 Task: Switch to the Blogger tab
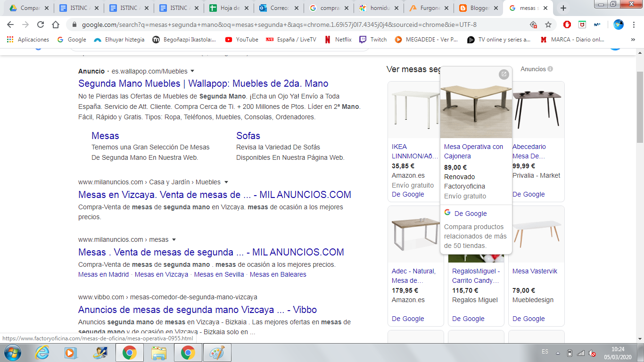coord(478,8)
